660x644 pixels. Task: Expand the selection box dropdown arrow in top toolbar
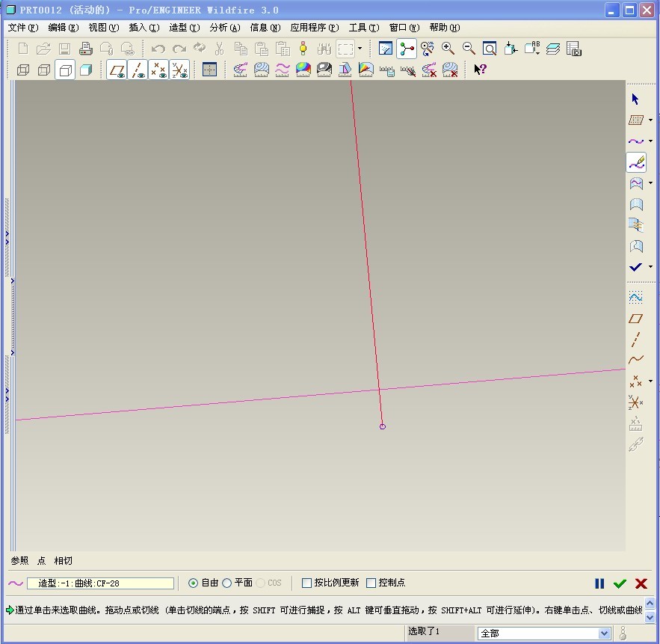coord(360,49)
